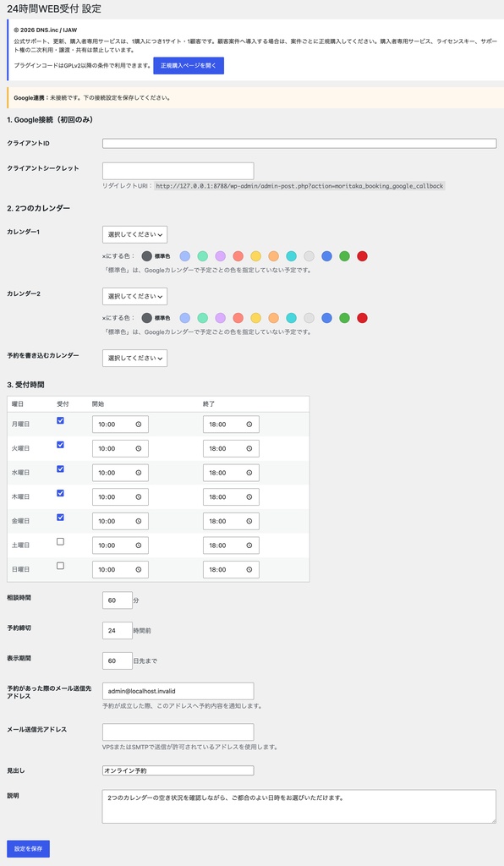Select red swatch for カレンダー2
Viewport: 504px width, 866px height.
coord(362,318)
